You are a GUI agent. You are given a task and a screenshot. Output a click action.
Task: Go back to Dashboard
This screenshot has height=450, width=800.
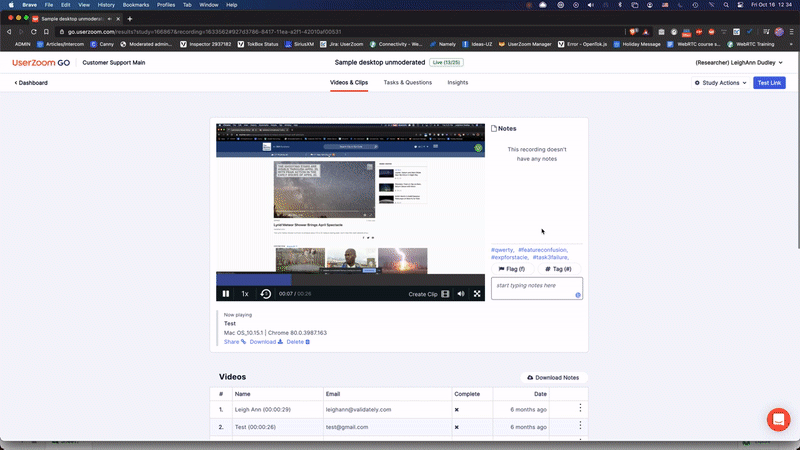click(31, 83)
